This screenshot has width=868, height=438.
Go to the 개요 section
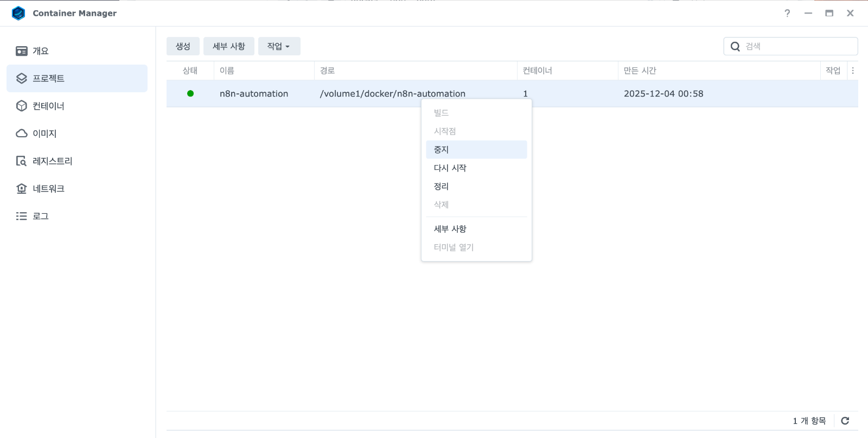[x=77, y=51]
